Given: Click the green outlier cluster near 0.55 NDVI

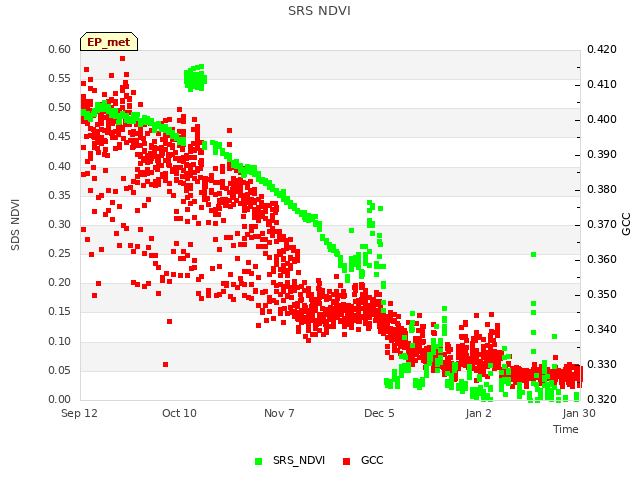Looking at the screenshot, I should pos(196,78).
